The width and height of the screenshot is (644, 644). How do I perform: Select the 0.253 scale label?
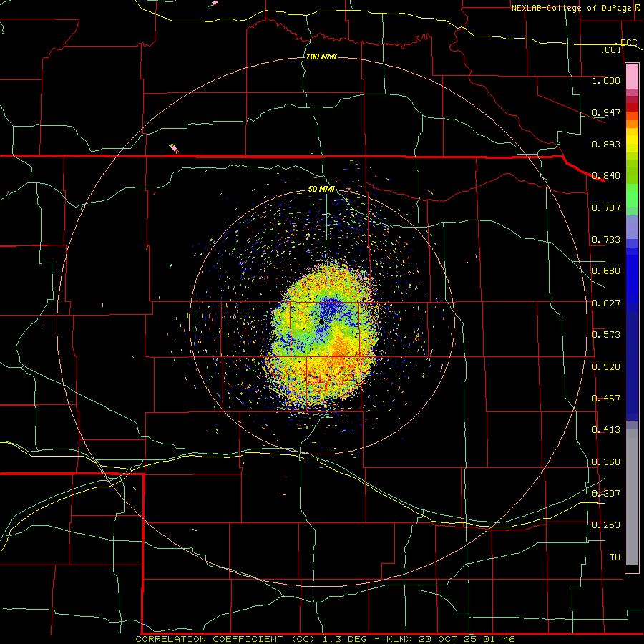606,525
